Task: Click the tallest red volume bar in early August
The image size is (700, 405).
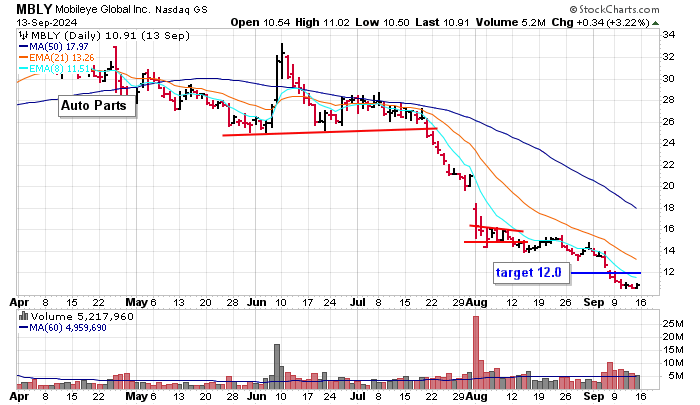Action: pyautogui.click(x=476, y=352)
